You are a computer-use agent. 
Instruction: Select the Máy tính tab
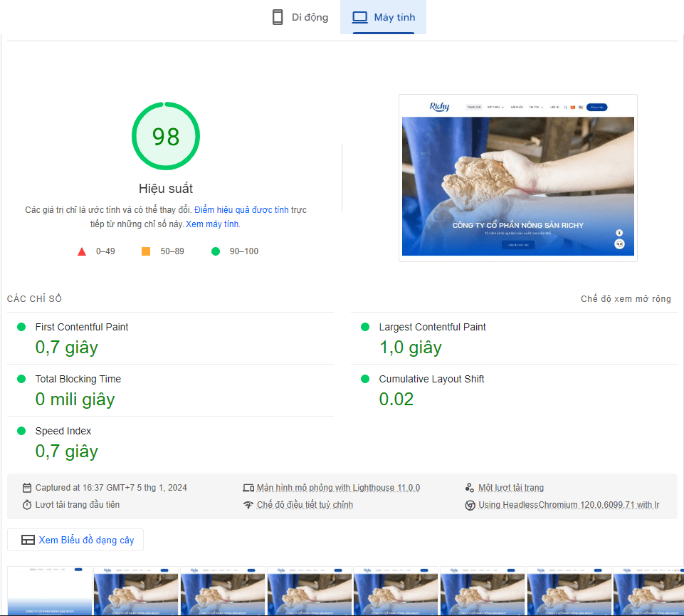point(384,17)
